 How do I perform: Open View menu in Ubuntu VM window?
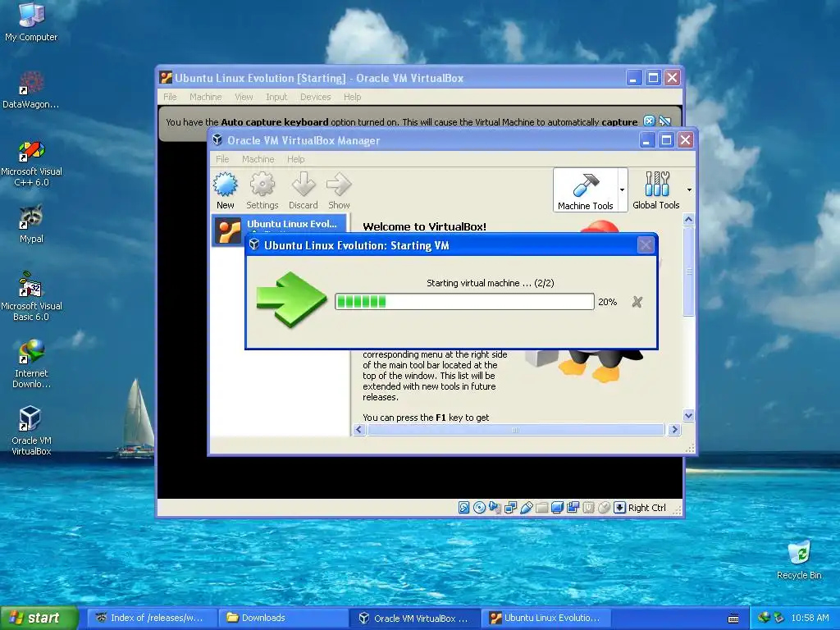tap(244, 97)
